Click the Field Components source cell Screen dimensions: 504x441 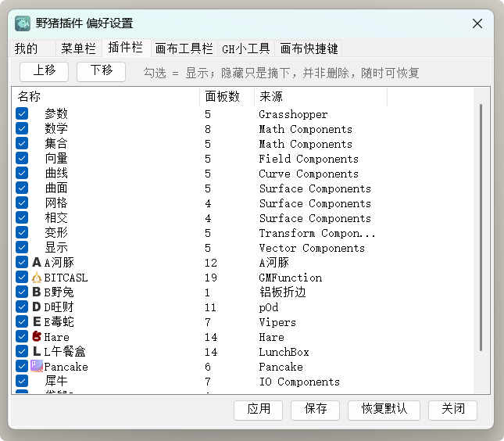(x=309, y=159)
